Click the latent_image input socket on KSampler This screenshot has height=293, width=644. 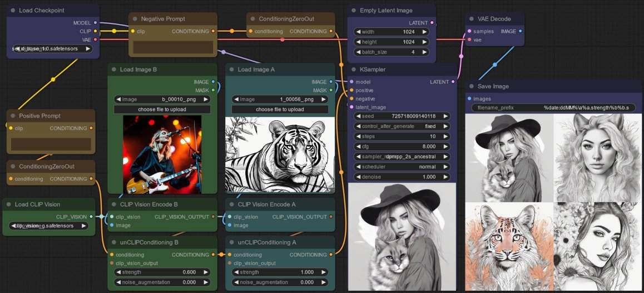351,107
